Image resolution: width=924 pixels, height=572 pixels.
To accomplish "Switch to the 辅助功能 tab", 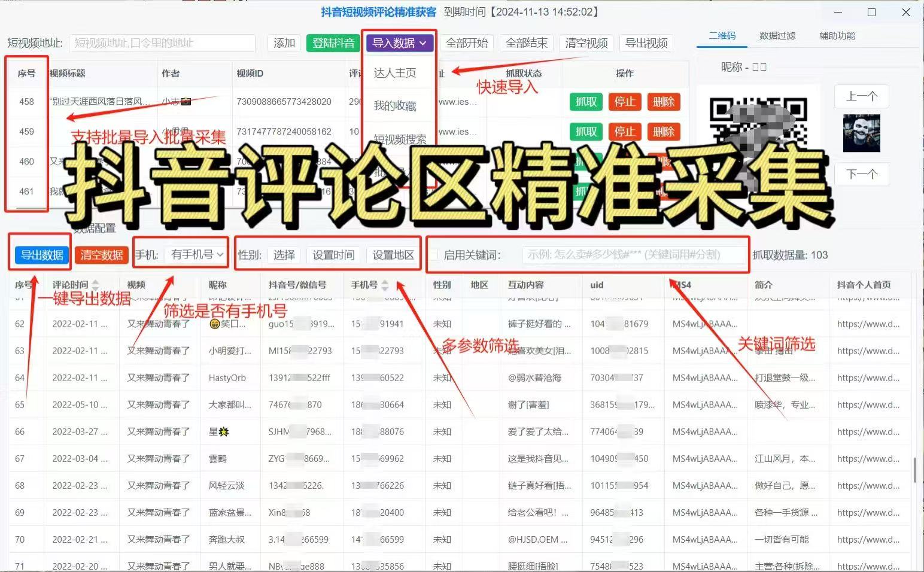I will pyautogui.click(x=837, y=36).
